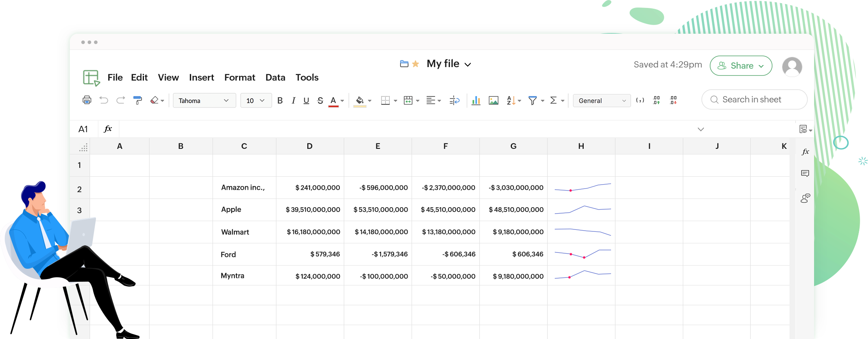Click the Share button
This screenshot has height=339, width=868.
741,66
